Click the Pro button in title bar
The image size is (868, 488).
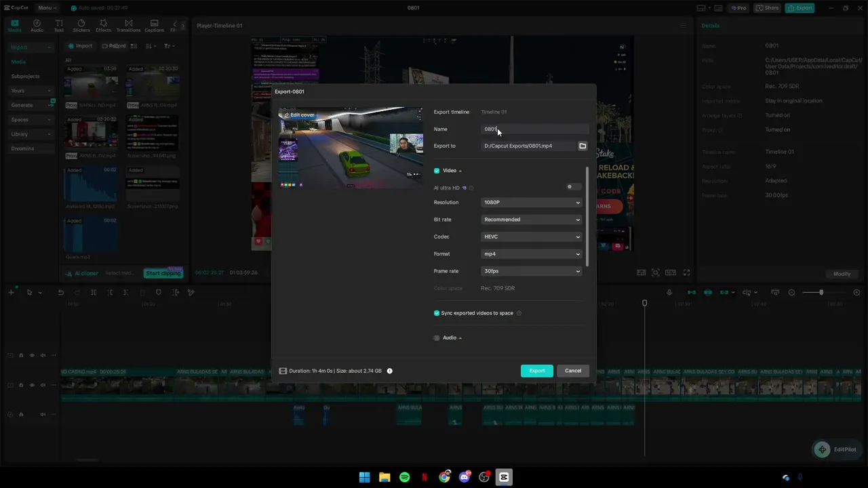click(738, 8)
